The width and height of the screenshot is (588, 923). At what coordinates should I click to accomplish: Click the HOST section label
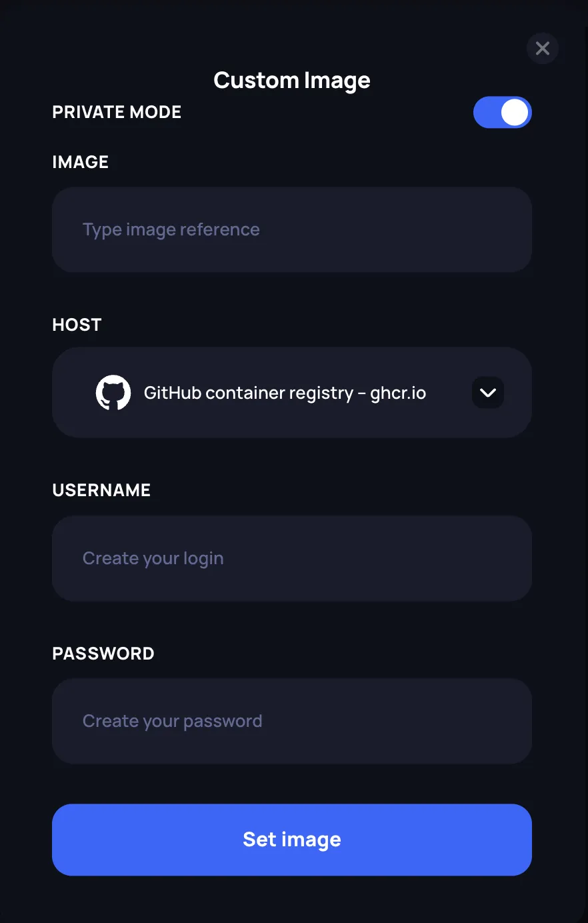coord(76,324)
